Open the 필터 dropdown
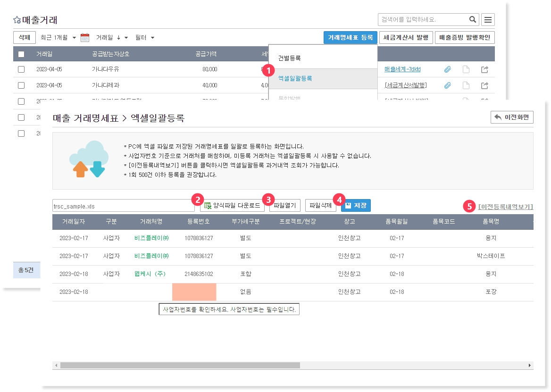This screenshot has width=551, height=392. (x=144, y=38)
